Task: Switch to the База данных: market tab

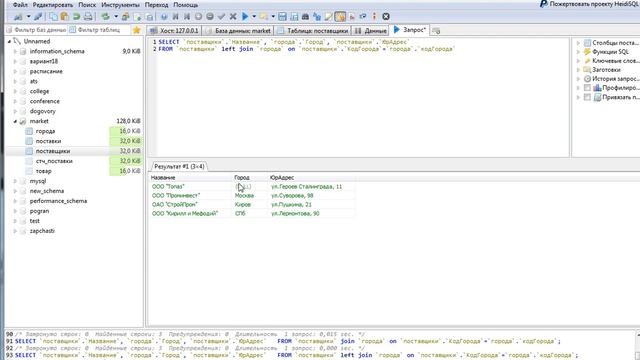Action: [238, 31]
